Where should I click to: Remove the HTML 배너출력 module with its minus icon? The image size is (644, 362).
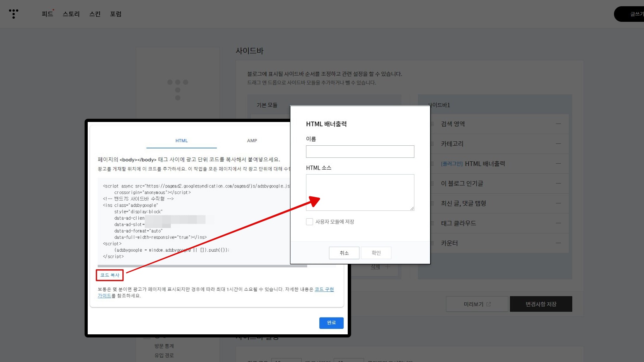click(558, 164)
